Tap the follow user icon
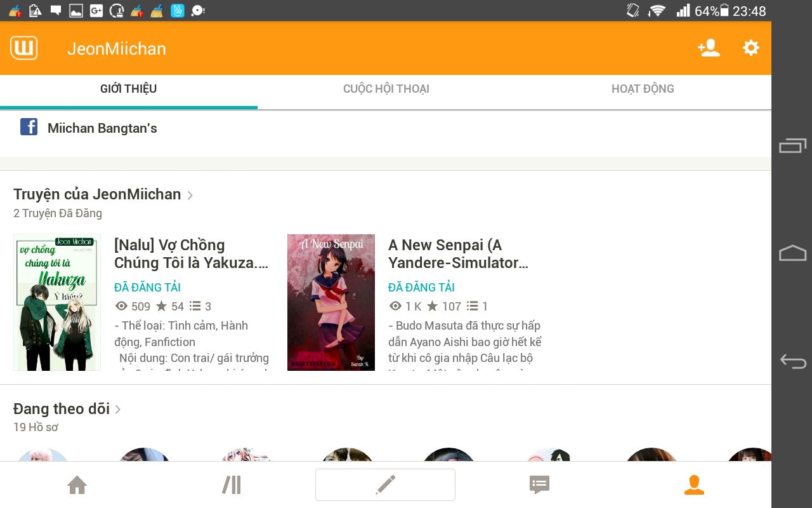 point(708,48)
